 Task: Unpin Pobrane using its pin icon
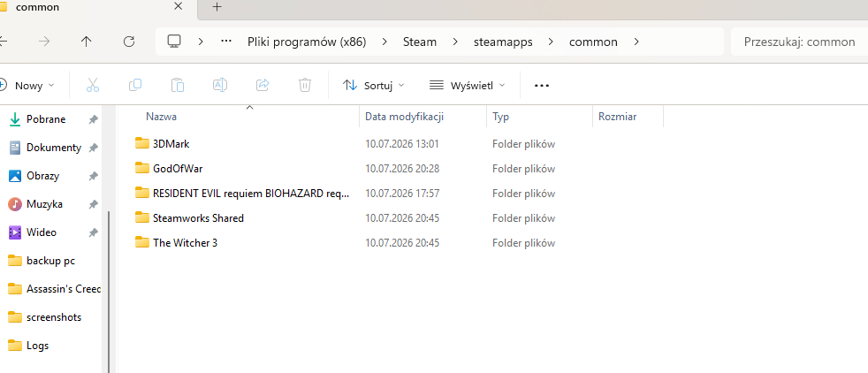tap(94, 119)
